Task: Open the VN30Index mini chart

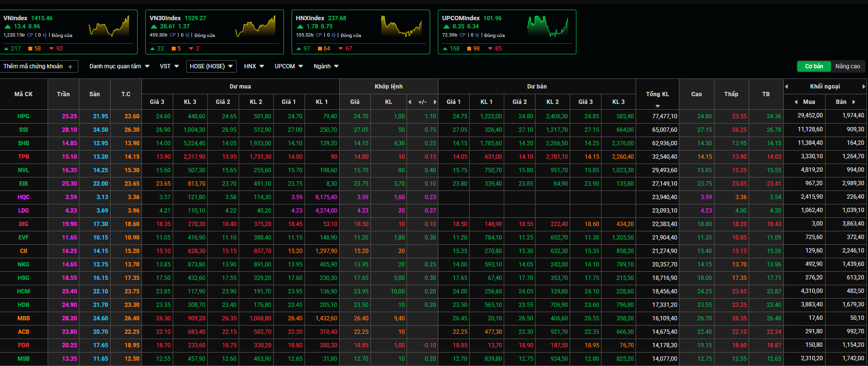Action: pyautogui.click(x=255, y=27)
